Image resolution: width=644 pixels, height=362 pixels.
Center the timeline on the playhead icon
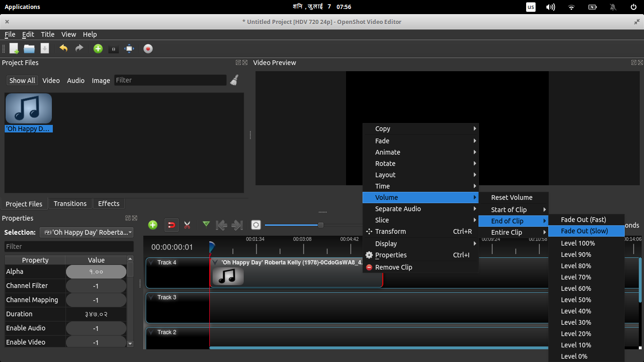(256, 225)
